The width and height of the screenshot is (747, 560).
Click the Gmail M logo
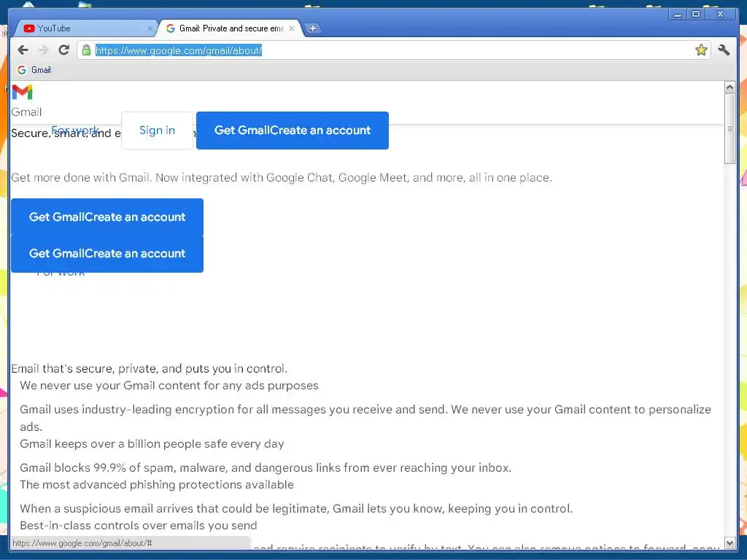coord(22,92)
